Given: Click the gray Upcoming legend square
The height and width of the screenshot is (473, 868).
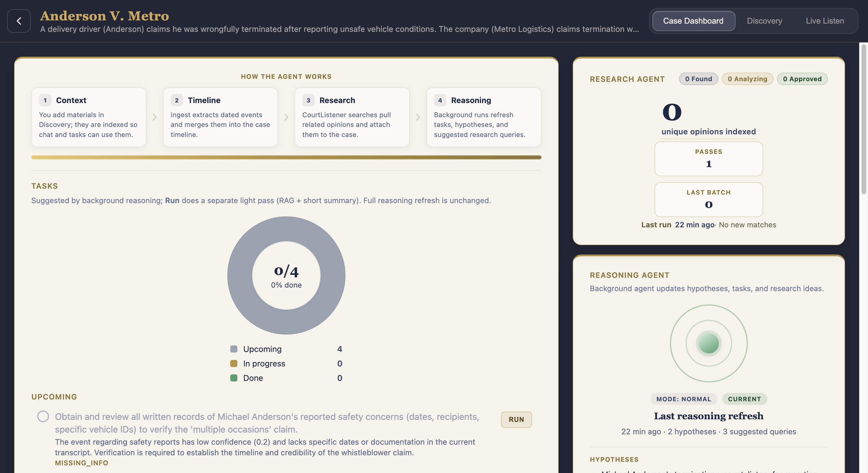Looking at the screenshot, I should coord(234,349).
